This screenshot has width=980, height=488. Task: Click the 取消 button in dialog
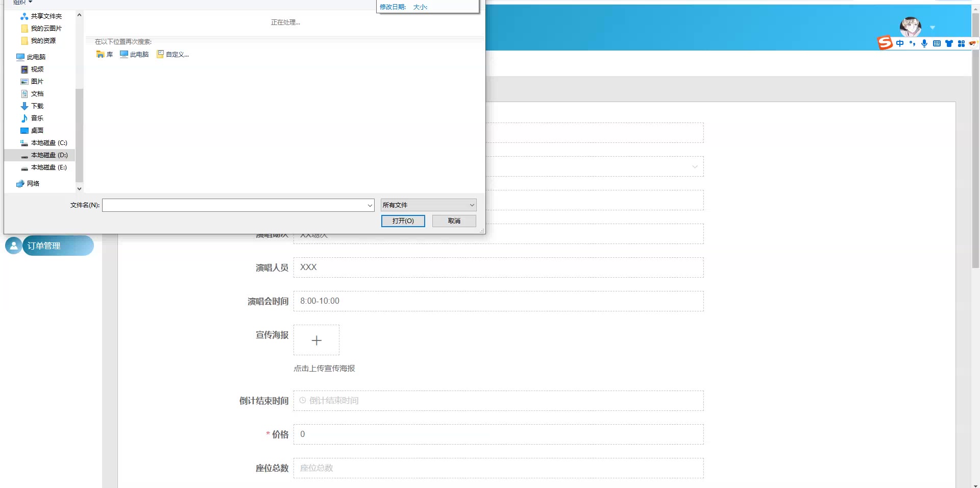point(454,221)
